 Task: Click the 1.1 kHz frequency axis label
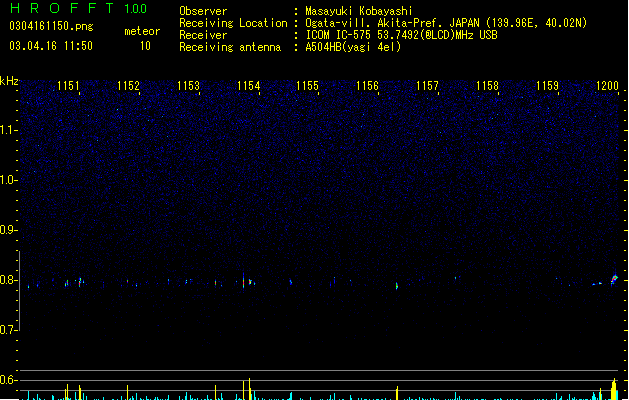(8, 130)
